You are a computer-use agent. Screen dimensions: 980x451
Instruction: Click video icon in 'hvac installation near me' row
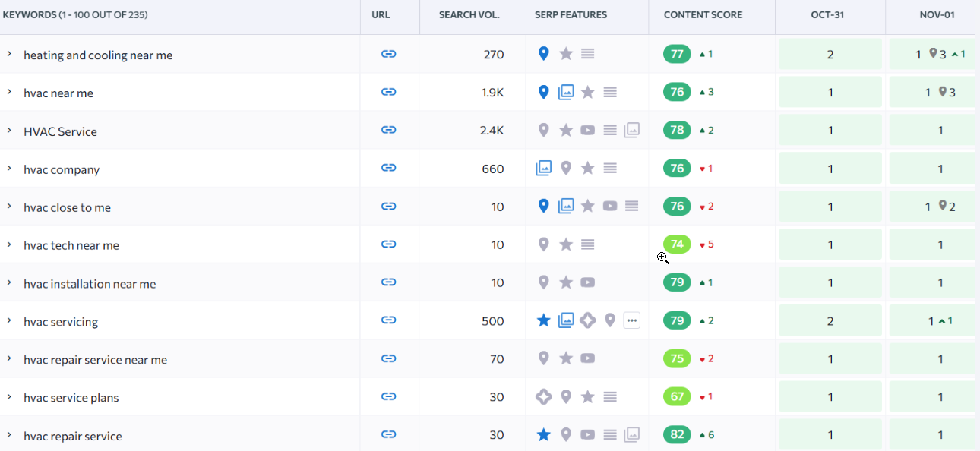587,282
